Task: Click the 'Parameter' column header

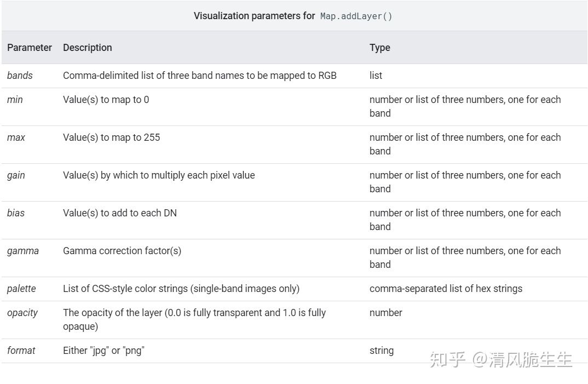Action: [30, 48]
